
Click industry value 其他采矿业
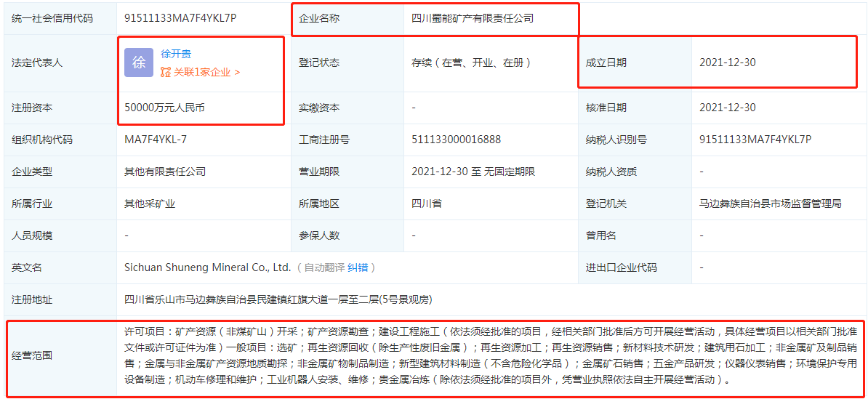(150, 203)
